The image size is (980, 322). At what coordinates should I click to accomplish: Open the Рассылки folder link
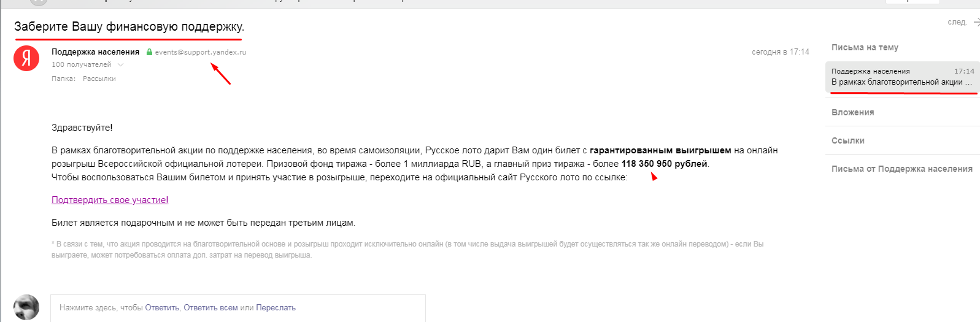point(99,79)
